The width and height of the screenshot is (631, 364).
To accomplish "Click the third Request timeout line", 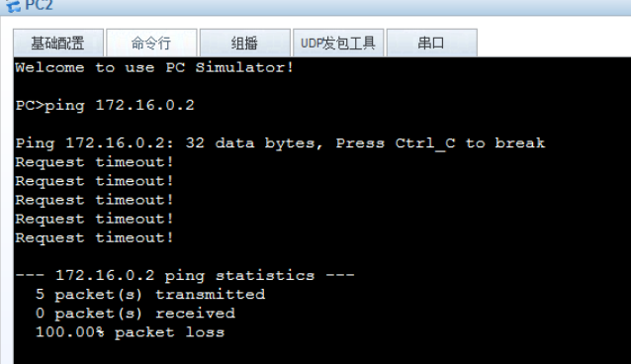I will point(94,200).
